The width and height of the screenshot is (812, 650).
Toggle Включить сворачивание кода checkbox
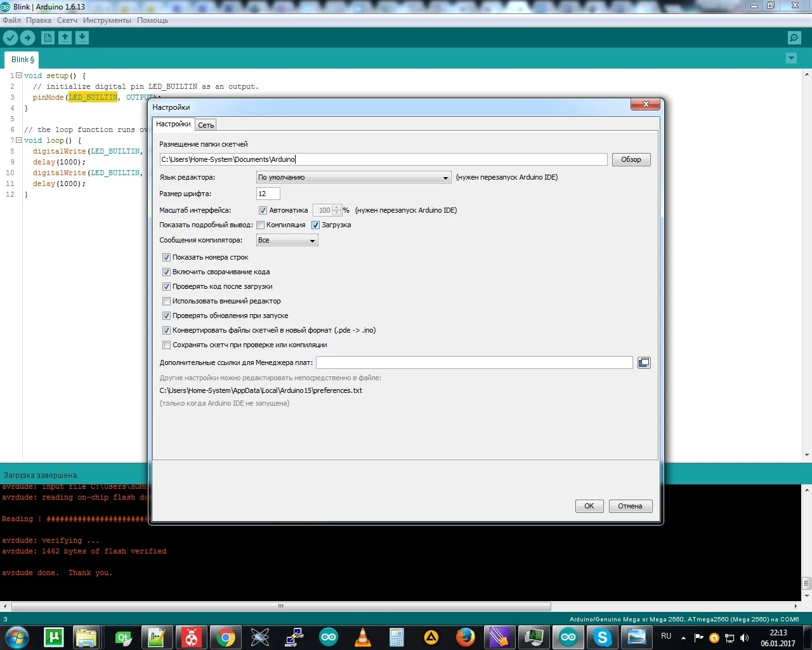coord(166,272)
